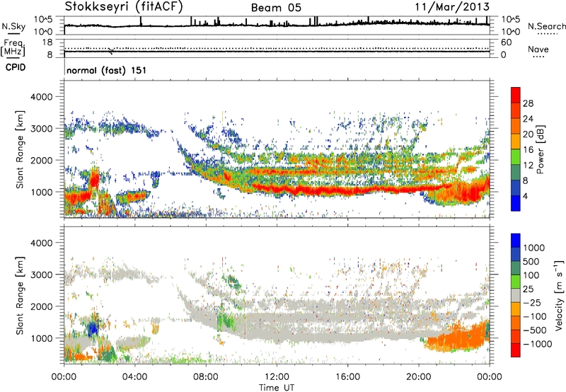Screen dimensions: 566x392
Task: Pick the bright blue top segment of velocity colorbar
Action: [516, 241]
